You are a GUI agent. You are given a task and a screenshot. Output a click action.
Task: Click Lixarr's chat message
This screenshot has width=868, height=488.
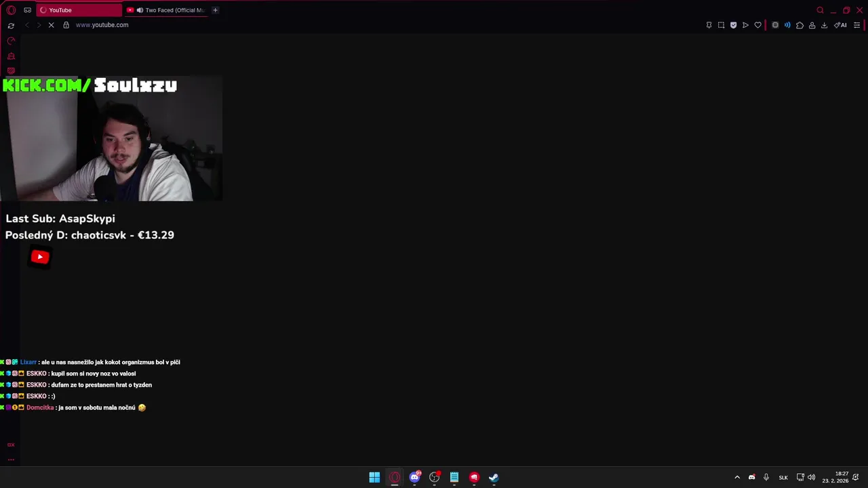tap(90, 362)
